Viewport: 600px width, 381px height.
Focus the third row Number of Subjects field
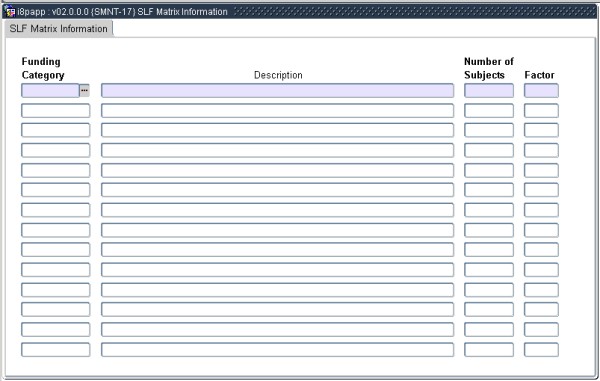click(489, 130)
